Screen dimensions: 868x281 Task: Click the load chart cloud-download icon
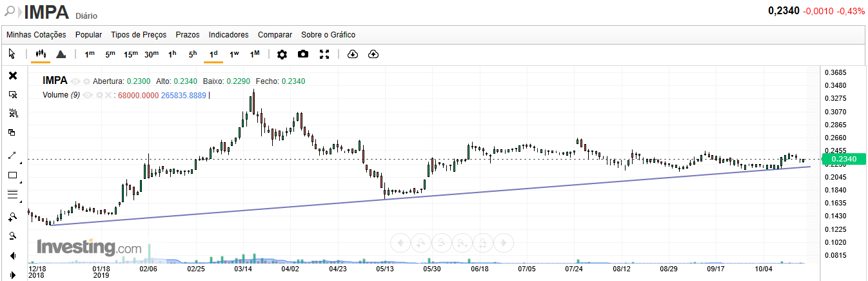(352, 54)
